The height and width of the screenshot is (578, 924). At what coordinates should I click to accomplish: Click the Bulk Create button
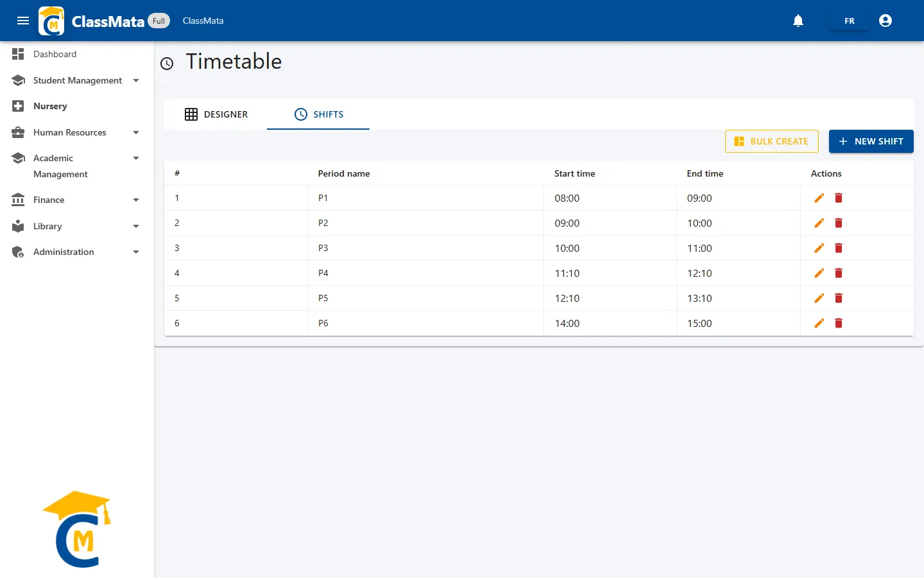(772, 141)
